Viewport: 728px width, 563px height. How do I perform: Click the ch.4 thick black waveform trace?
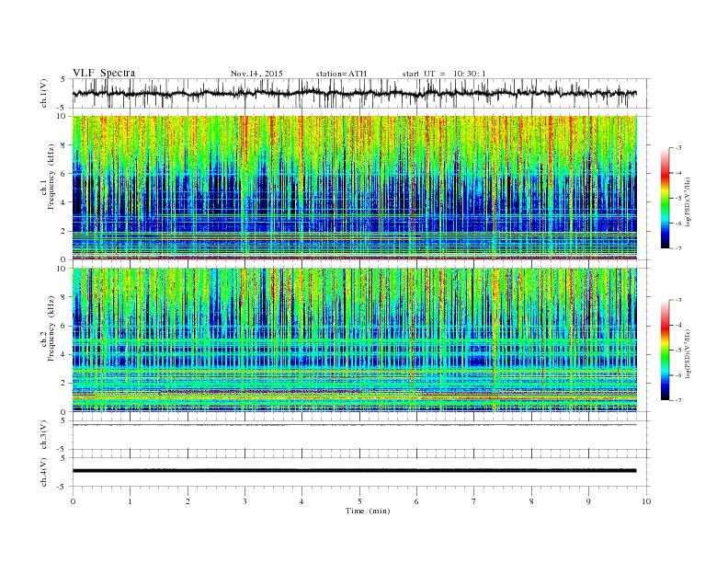[354, 471]
